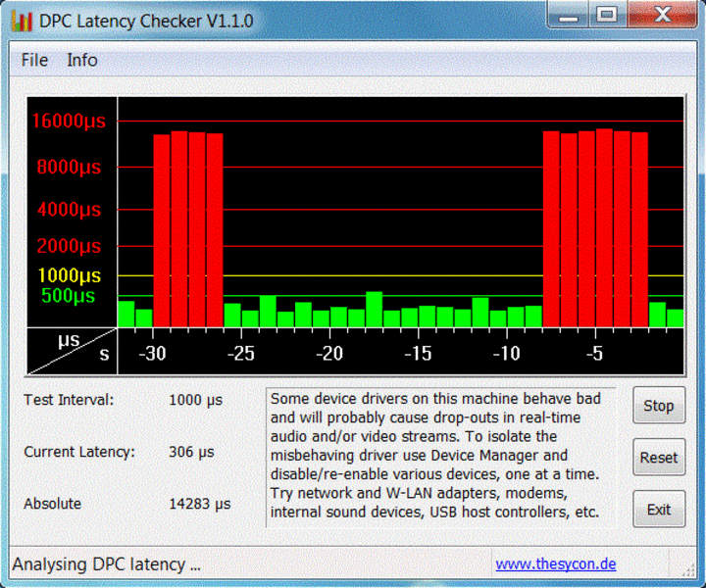Screen dimensions: 706x588
Task: Open the Info menu
Action: click(82, 61)
